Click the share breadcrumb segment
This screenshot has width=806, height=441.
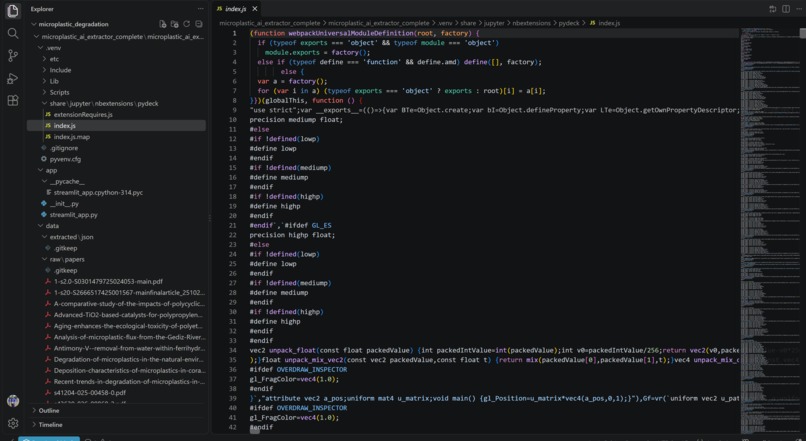[468, 23]
